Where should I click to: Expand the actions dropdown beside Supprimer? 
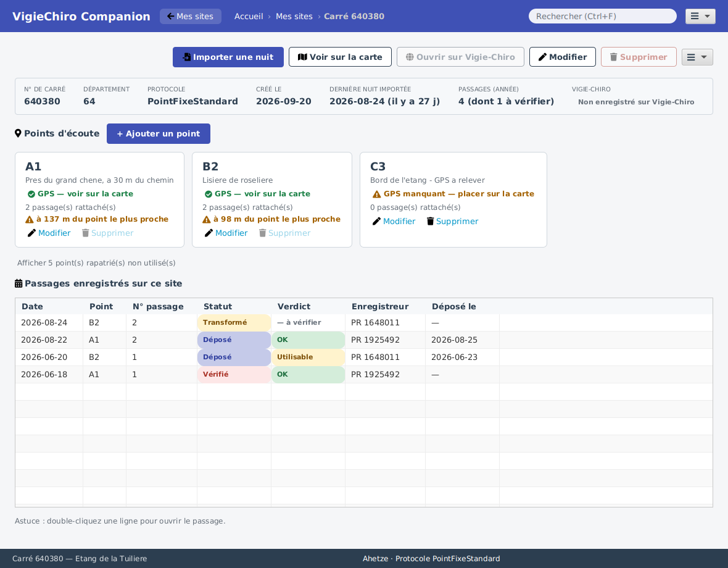click(x=697, y=57)
